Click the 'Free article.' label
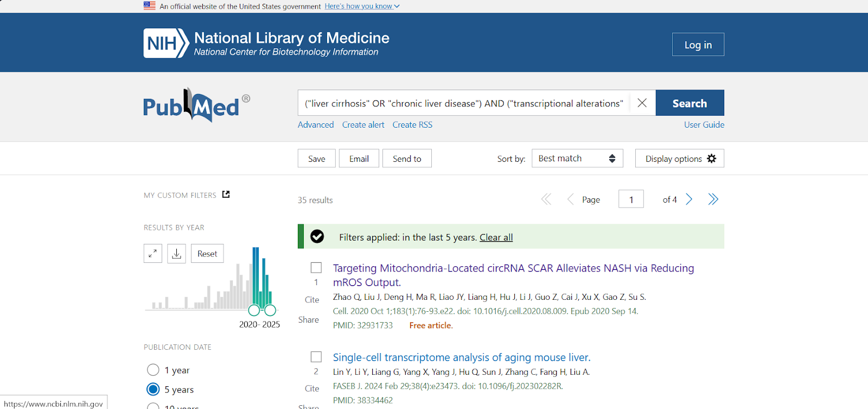Image resolution: width=868 pixels, height=409 pixels. tap(431, 325)
